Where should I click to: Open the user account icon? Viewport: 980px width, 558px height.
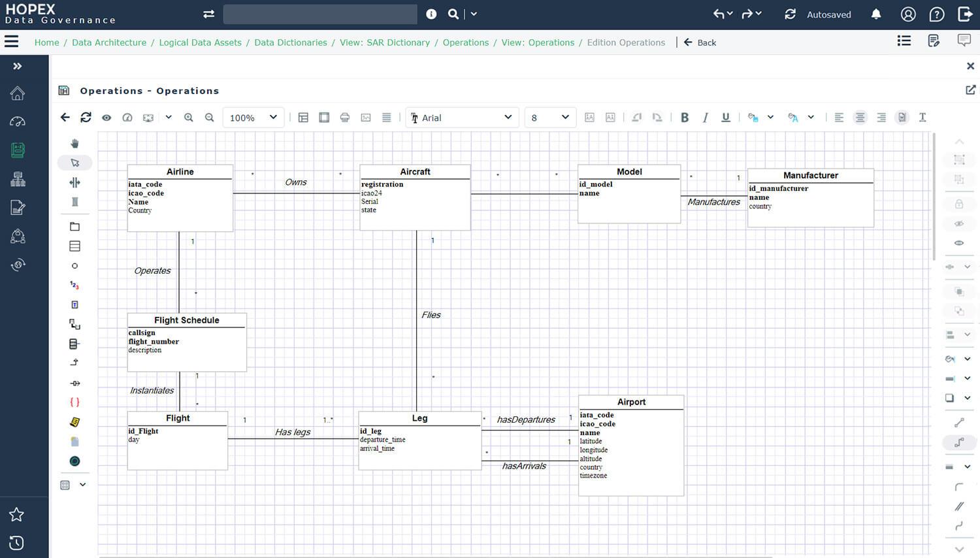[x=908, y=14]
